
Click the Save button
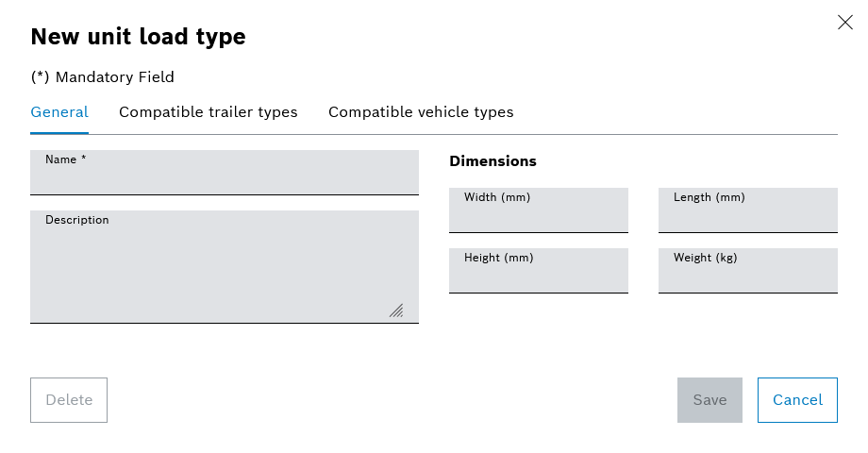pyautogui.click(x=709, y=400)
